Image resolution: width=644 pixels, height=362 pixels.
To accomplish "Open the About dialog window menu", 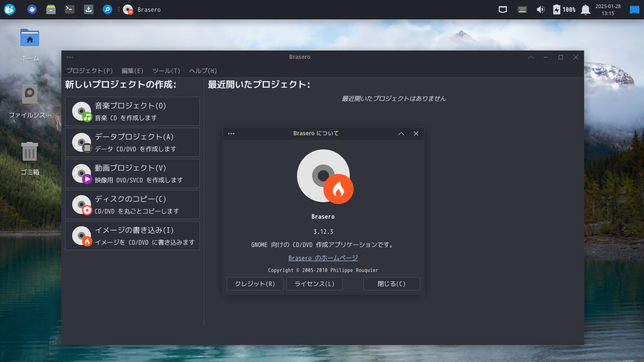I will (231, 133).
